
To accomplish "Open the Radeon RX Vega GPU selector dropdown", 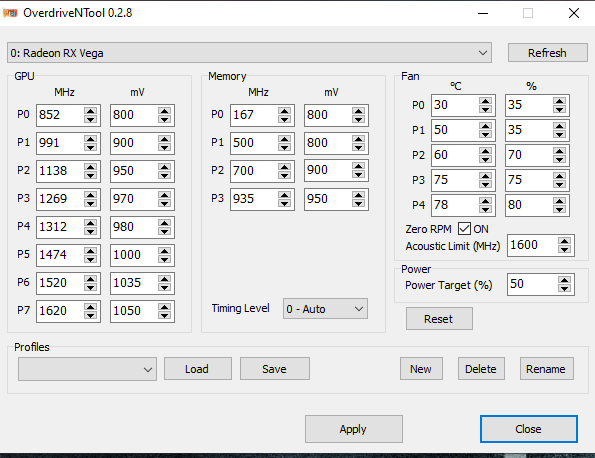I will pyautogui.click(x=249, y=53).
